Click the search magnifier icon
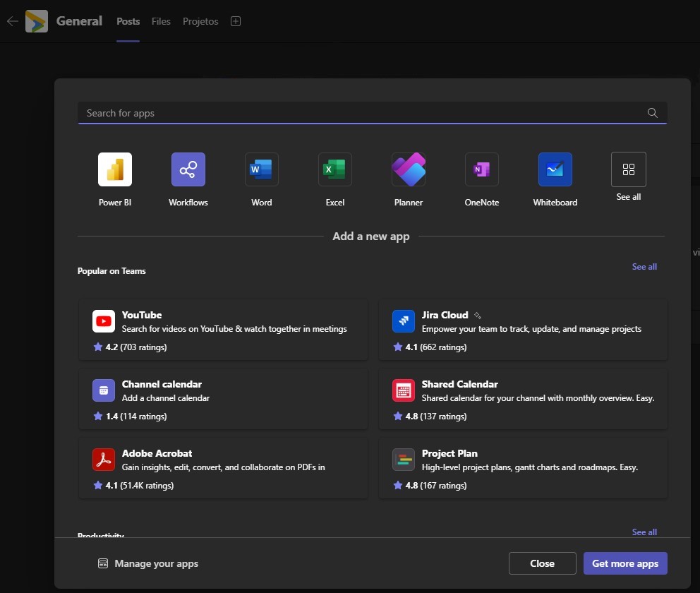 click(x=651, y=112)
